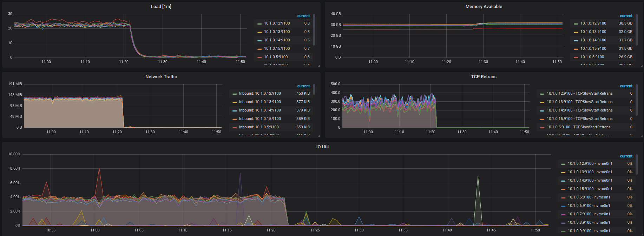Grab the TCP Retrans panel corner resize handle
The image size is (644, 236).
[x=642, y=136]
